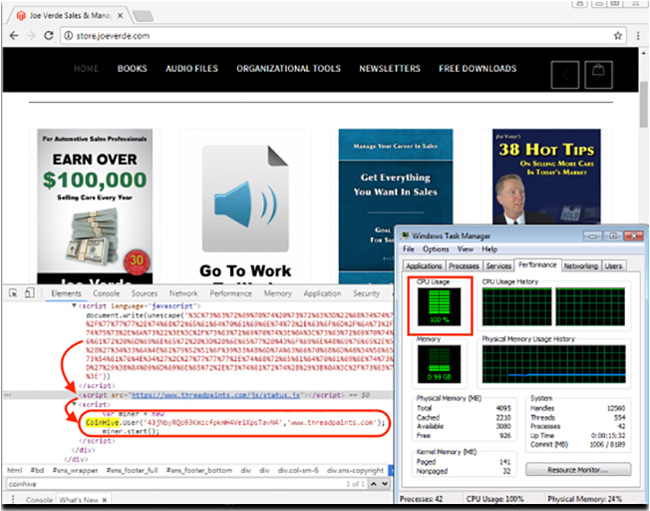Open the Earn Over $100,000 book cover
This screenshot has height=511, width=650.
95,206
